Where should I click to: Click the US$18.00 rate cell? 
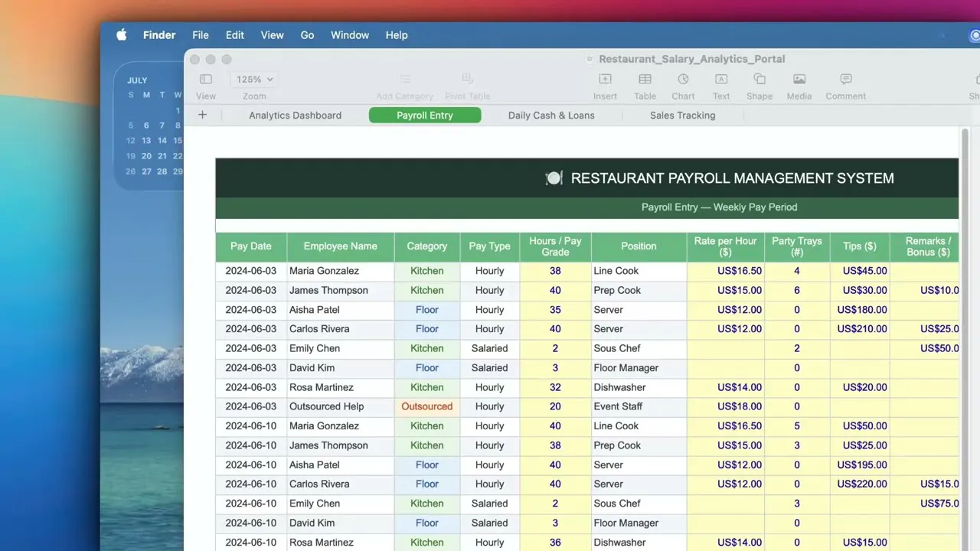725,406
